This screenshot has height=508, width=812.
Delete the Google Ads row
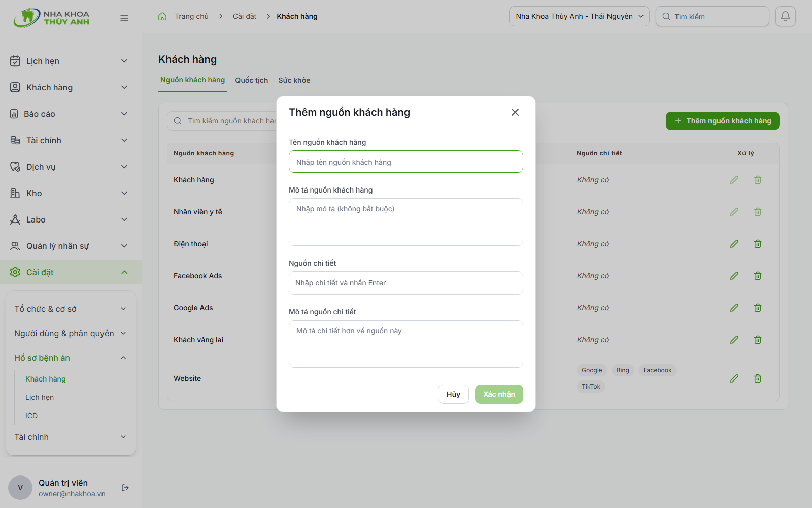pos(758,308)
